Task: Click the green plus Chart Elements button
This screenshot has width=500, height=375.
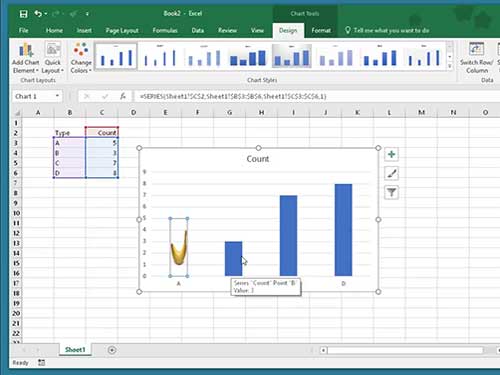Action: coord(391,154)
